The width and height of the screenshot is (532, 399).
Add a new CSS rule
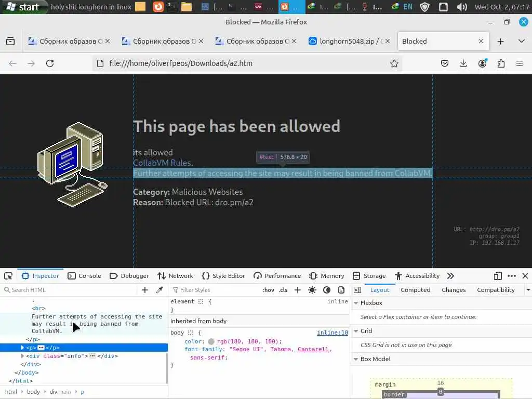pos(298,290)
